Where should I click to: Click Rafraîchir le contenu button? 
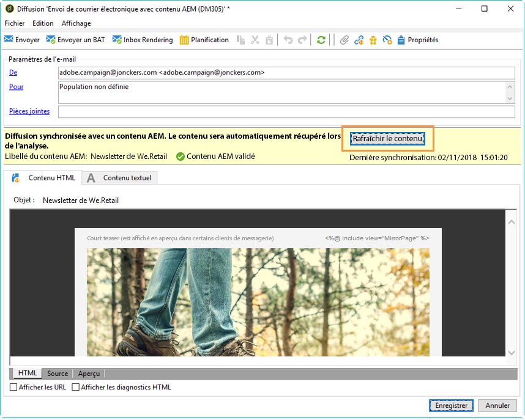387,139
